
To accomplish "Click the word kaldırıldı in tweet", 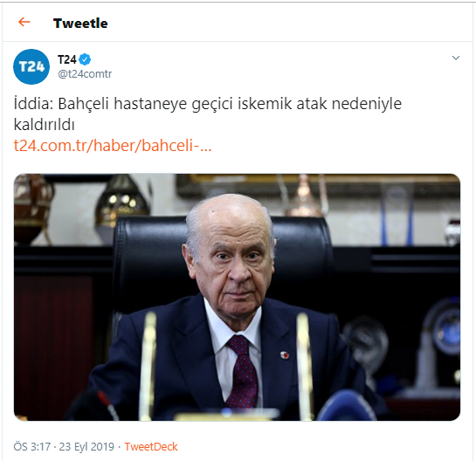I will pos(44,125).
